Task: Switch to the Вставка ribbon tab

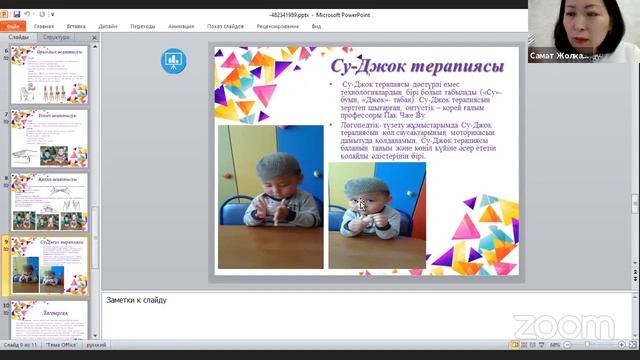Action: pos(76,27)
